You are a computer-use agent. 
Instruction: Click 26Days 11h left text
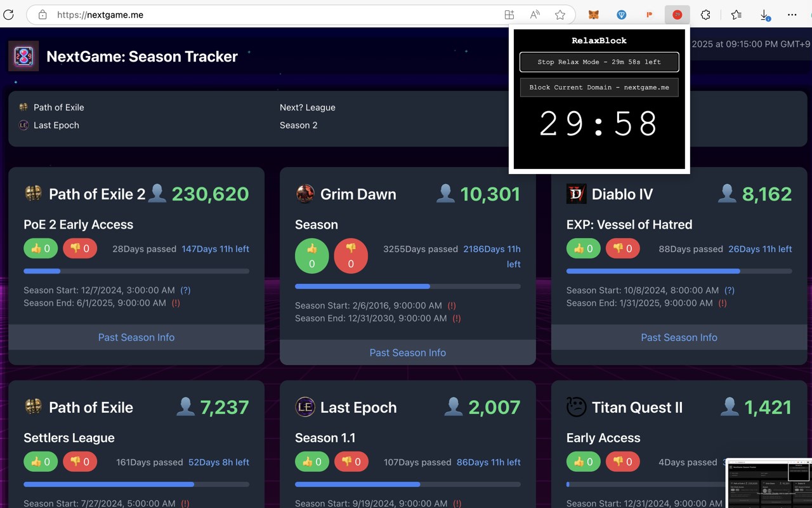[x=760, y=249]
